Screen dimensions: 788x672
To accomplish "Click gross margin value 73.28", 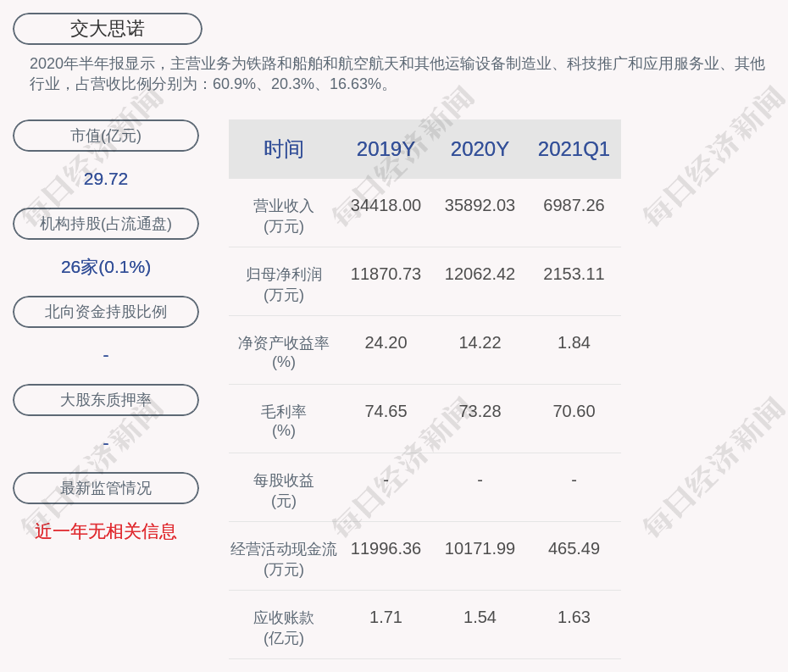I will tap(480, 411).
